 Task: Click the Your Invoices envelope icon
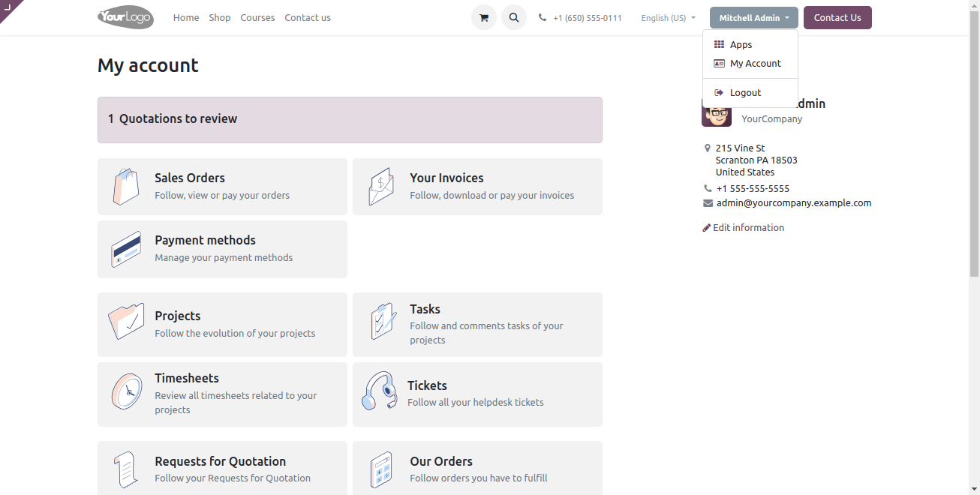point(381,187)
